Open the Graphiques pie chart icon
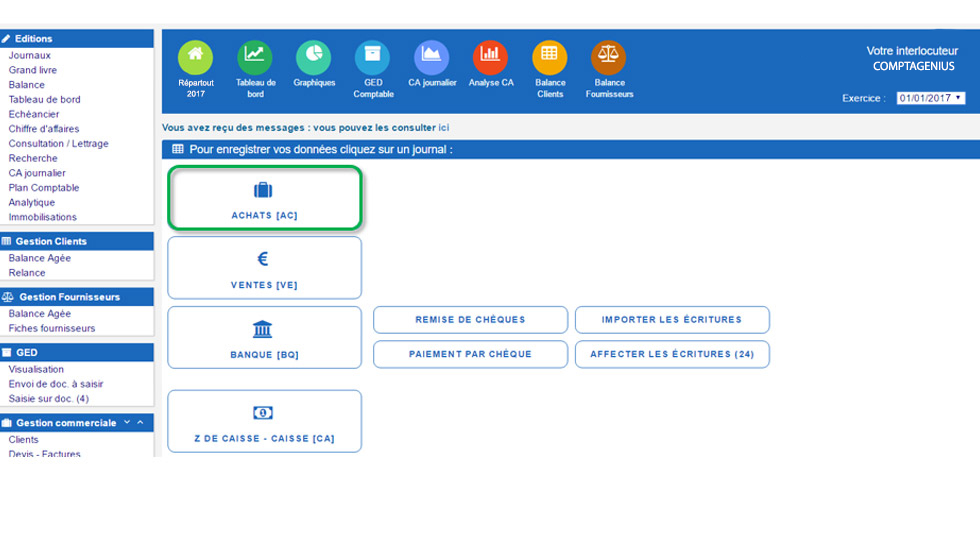The height and width of the screenshot is (534, 980). point(314,57)
